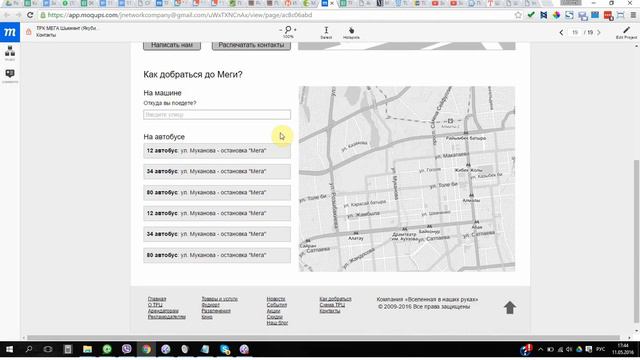Click the vertical scrollbar thumb
Screen dimensions: 640x360
click(x=636, y=241)
